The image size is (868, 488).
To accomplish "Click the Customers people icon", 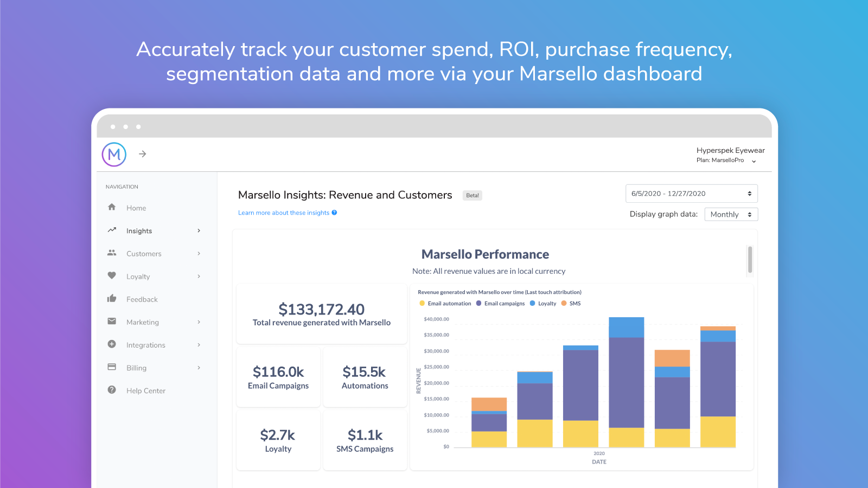I will click(112, 253).
